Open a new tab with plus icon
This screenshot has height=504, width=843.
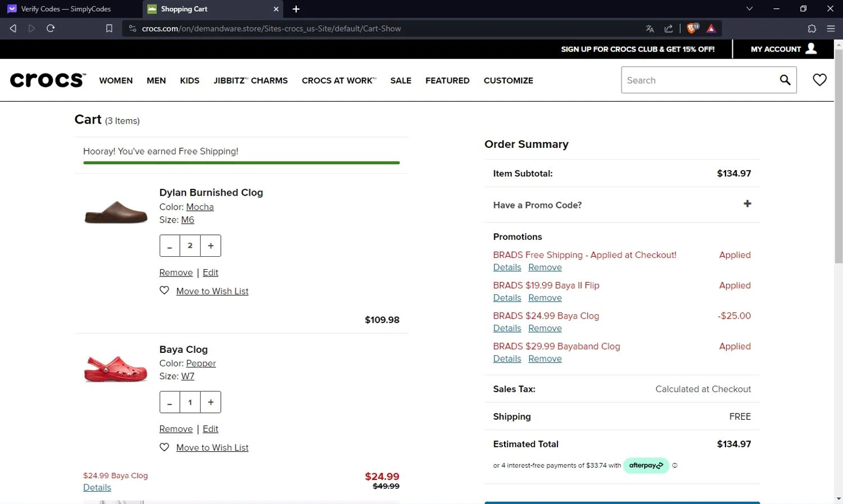coord(296,9)
